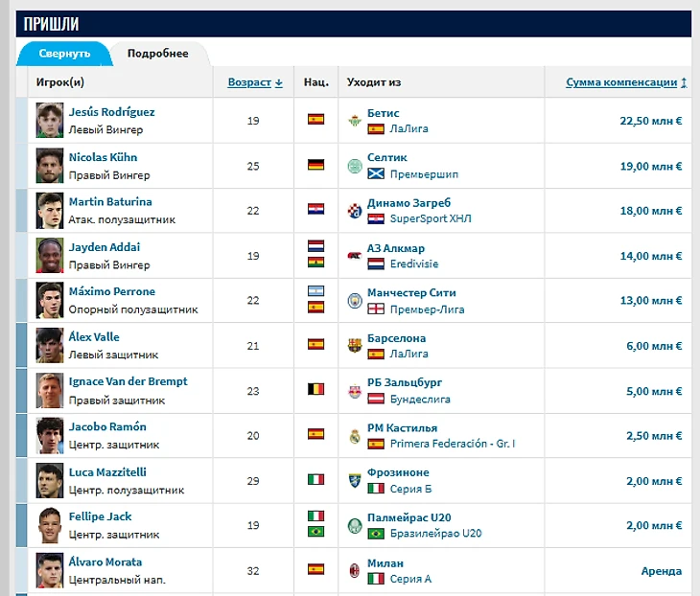This screenshot has width=700, height=596.
Task: Click the Manchester City crest icon
Action: coord(355,301)
